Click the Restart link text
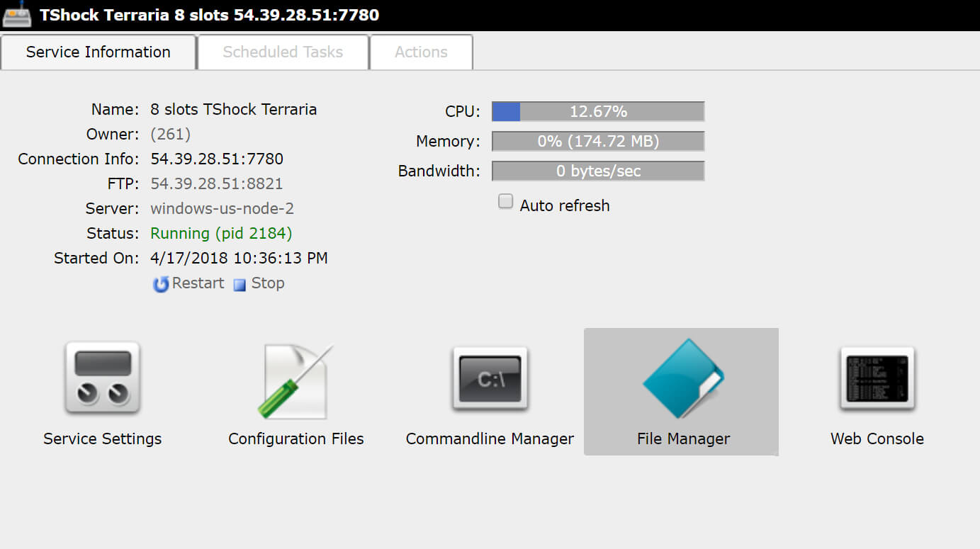This screenshot has height=549, width=980. pyautogui.click(x=198, y=283)
